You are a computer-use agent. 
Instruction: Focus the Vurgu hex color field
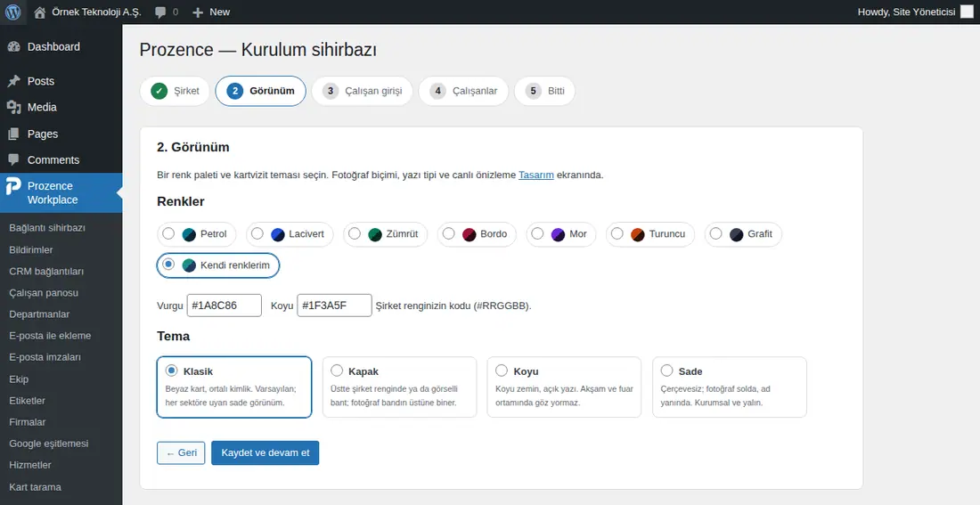[225, 305]
